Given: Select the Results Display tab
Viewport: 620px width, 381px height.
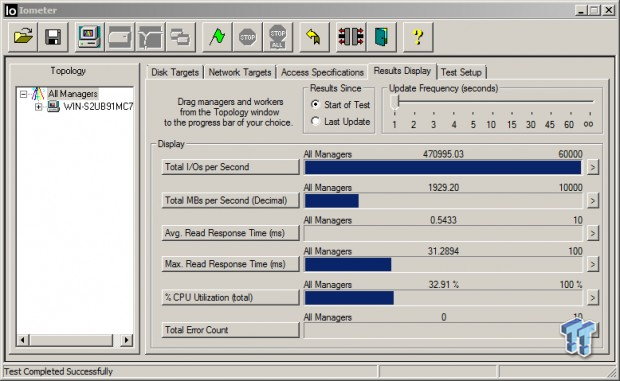Looking at the screenshot, I should click(x=402, y=71).
